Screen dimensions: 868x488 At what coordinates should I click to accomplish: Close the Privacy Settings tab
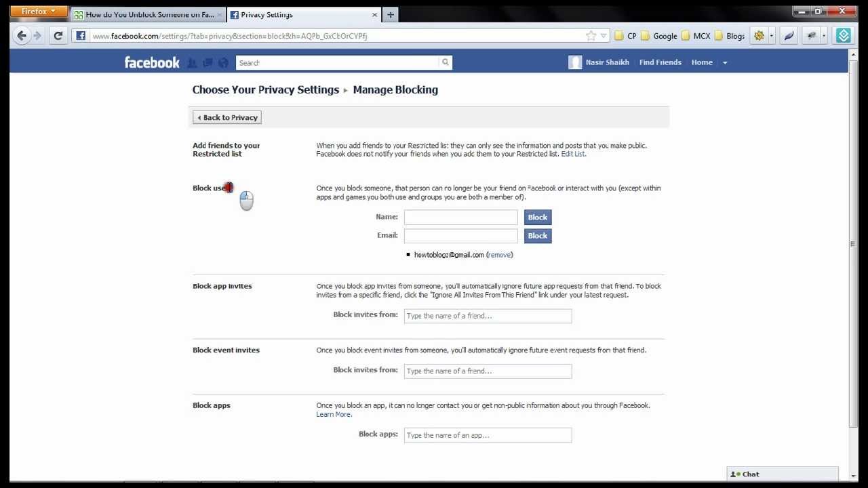374,14
